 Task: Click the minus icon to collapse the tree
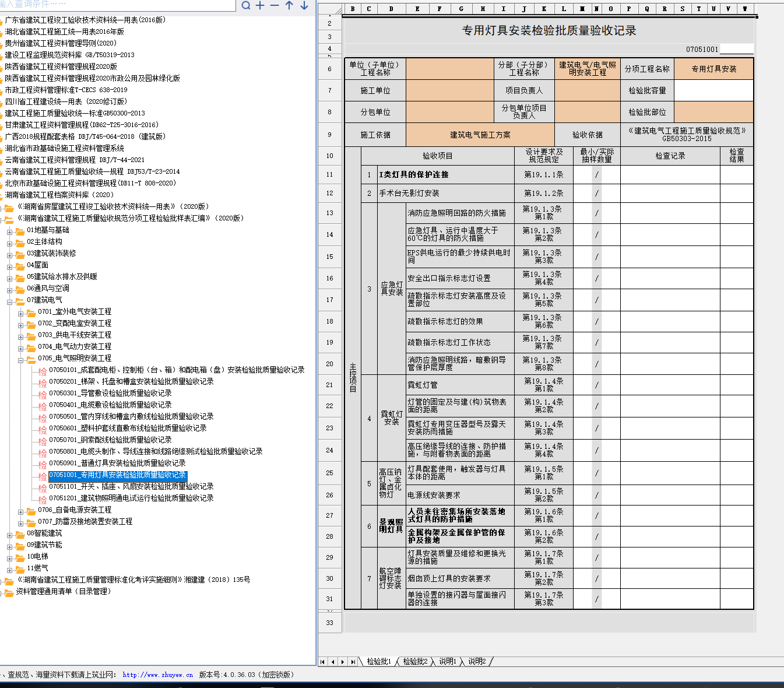275,5
